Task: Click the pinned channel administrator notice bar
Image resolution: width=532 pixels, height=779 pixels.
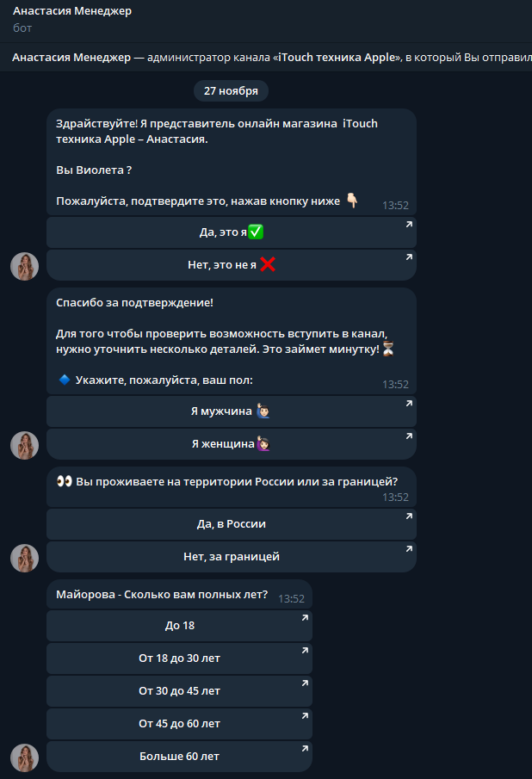Action: pyautogui.click(x=266, y=57)
